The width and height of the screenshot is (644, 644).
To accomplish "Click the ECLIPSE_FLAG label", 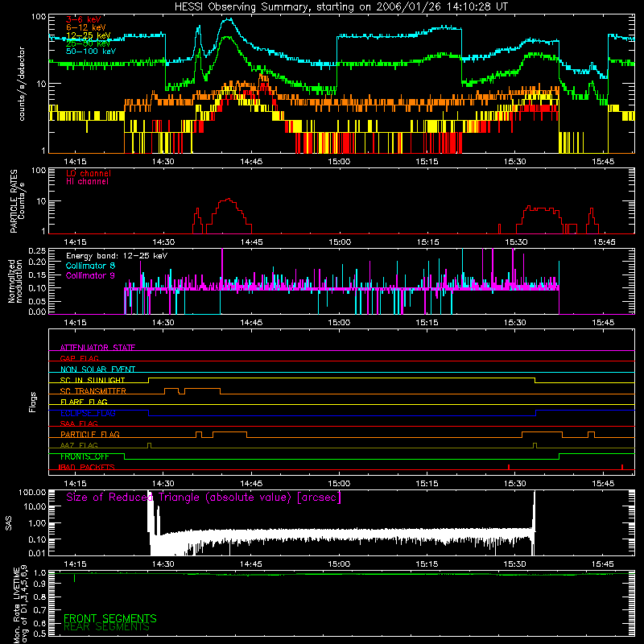I will pyautogui.click(x=88, y=413).
